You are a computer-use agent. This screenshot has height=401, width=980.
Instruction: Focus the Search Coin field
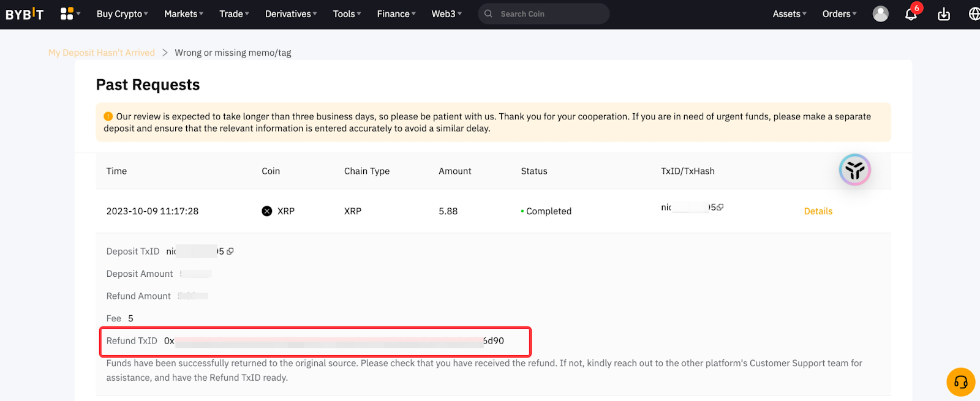548,13
